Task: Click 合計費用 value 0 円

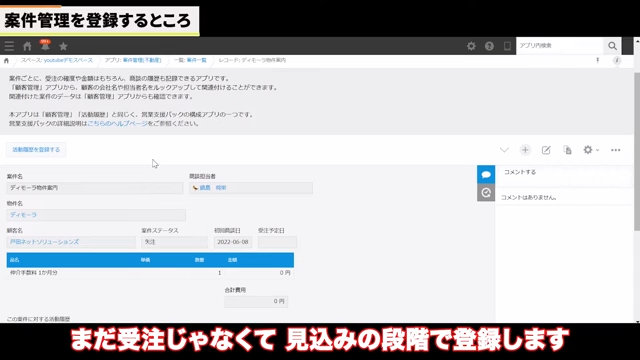Action: tap(256, 302)
